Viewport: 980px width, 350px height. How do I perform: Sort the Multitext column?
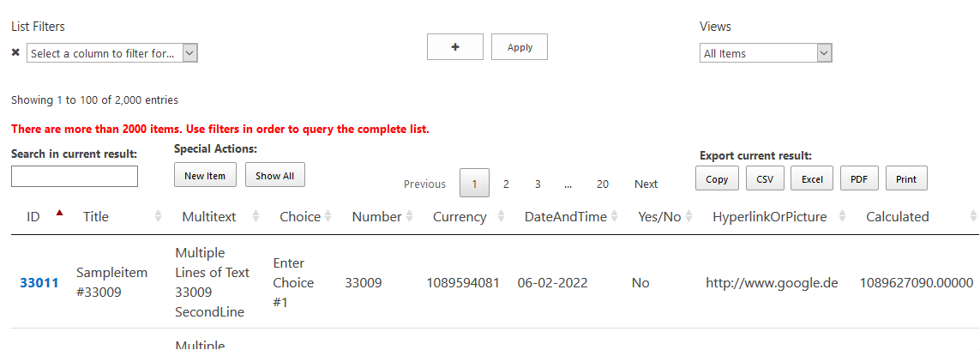(256, 217)
